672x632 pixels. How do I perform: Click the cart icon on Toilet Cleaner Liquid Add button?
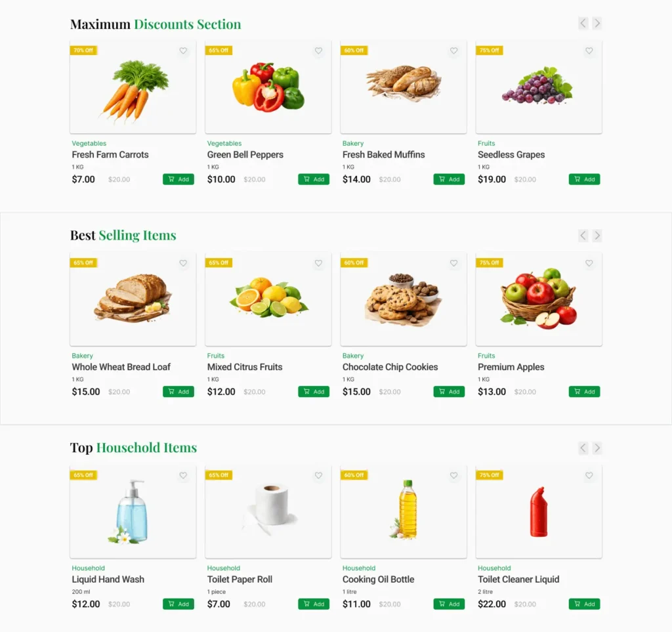(576, 604)
